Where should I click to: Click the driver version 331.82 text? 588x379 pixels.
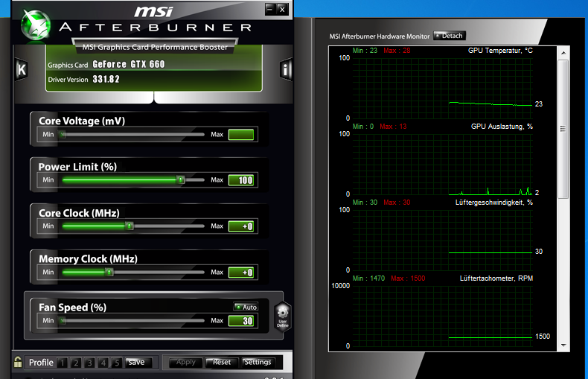point(106,79)
